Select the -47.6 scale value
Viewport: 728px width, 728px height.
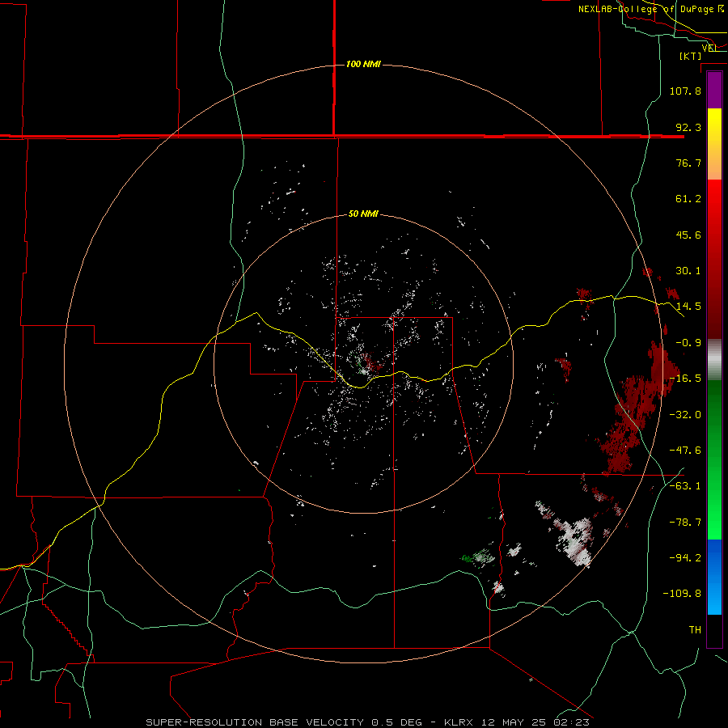pyautogui.click(x=685, y=451)
